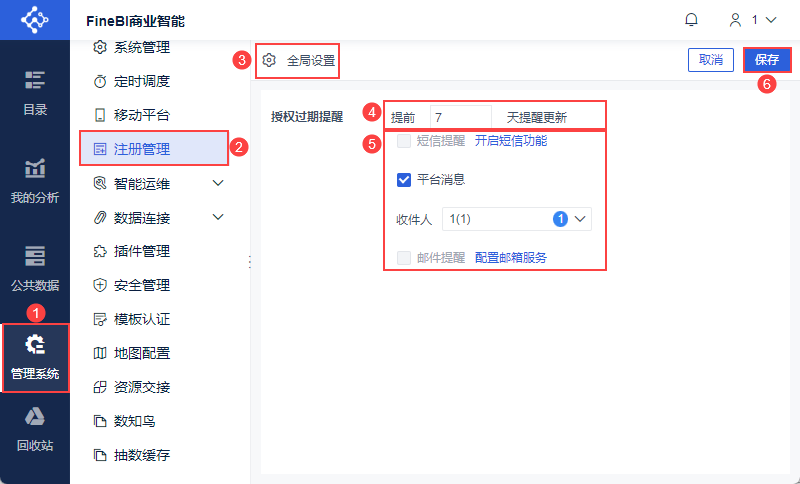The image size is (800, 484).
Task: Open 公共数据 sidebar icon
Action: (35, 256)
